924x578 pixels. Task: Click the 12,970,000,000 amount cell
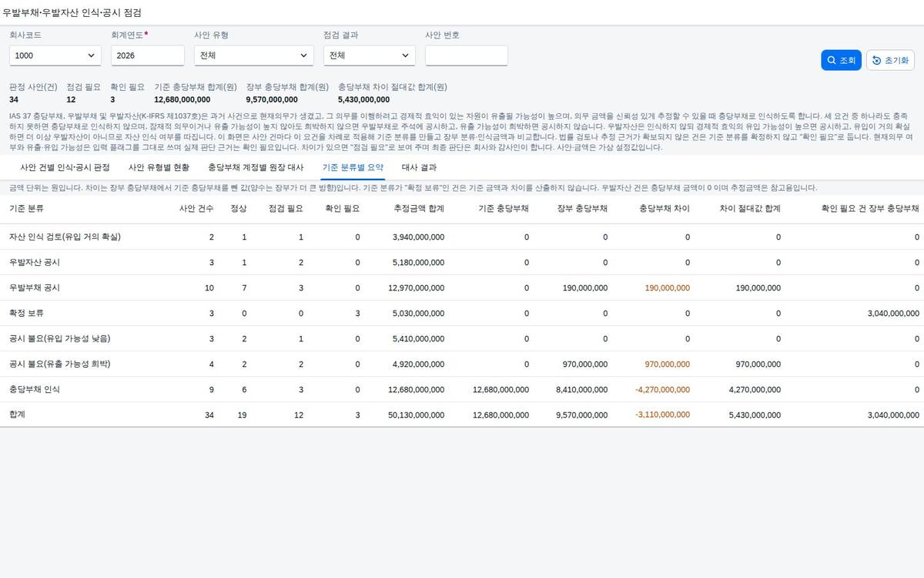[x=416, y=287]
